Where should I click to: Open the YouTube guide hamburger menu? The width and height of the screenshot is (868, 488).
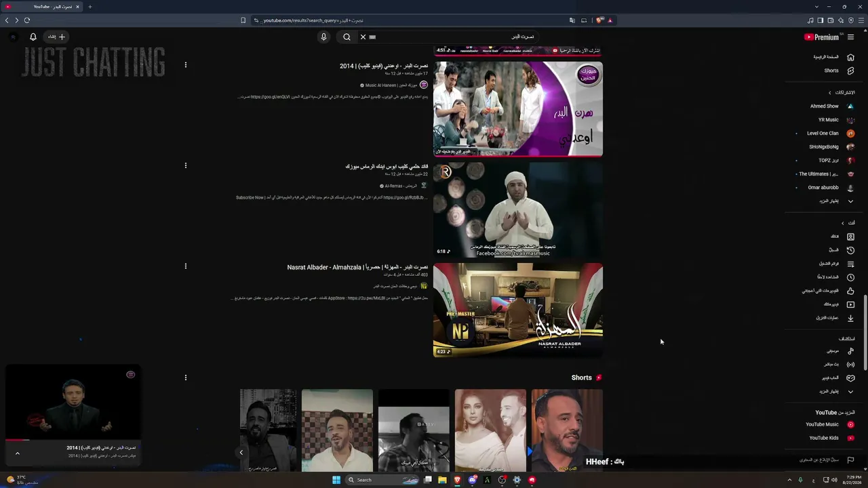pos(850,37)
